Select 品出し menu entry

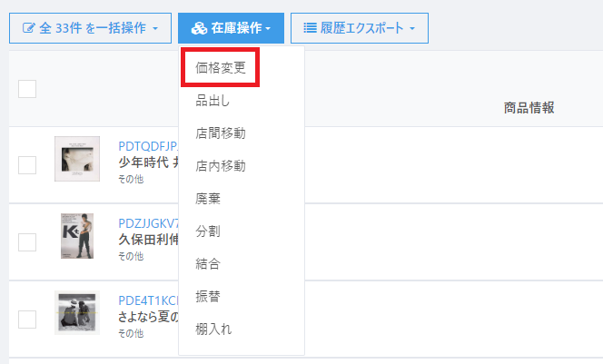[x=213, y=101]
